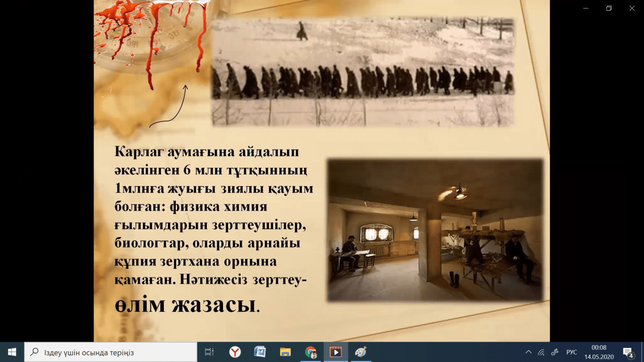Viewport: 644px width, 362px height.
Task: Switch to Google Chrome in taskbar
Action: tap(311, 352)
